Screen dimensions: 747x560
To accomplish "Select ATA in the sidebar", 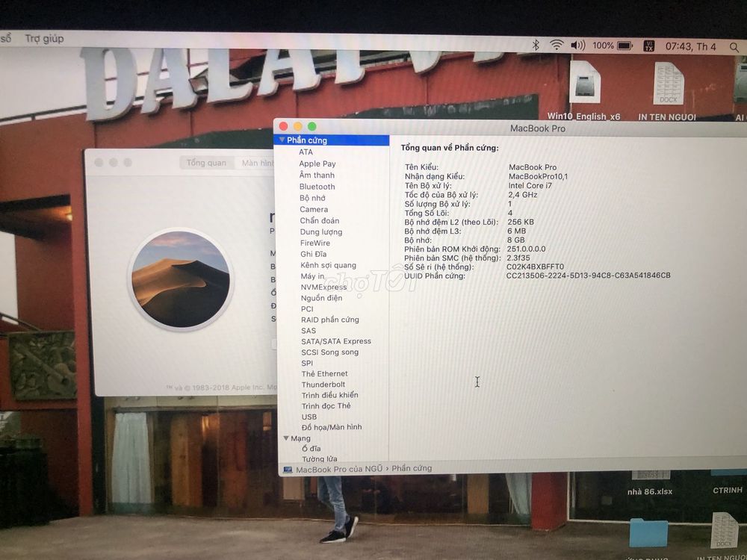I will 306,152.
